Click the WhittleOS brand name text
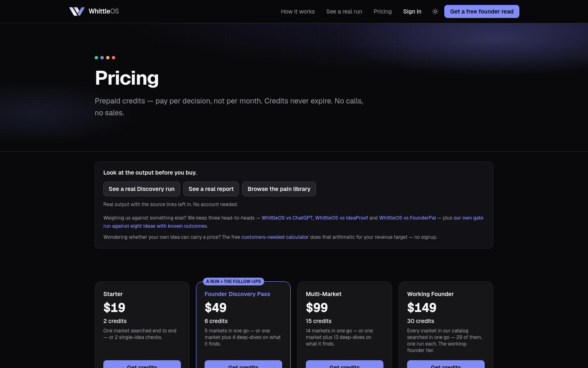Screen dimensions: 588x368 click(104, 11)
